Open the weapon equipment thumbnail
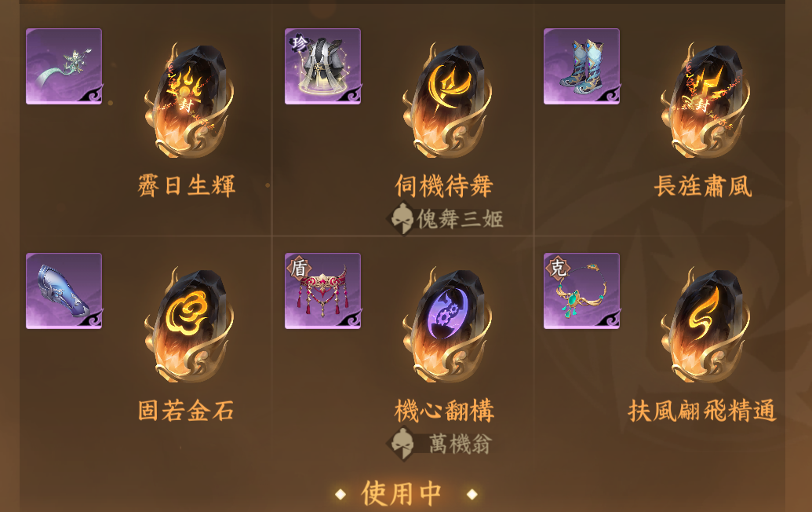 coord(64,66)
